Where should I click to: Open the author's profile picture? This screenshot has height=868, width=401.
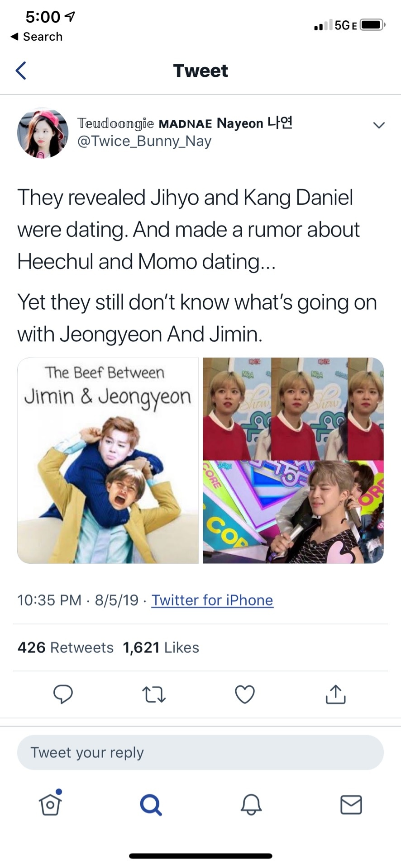point(43,133)
